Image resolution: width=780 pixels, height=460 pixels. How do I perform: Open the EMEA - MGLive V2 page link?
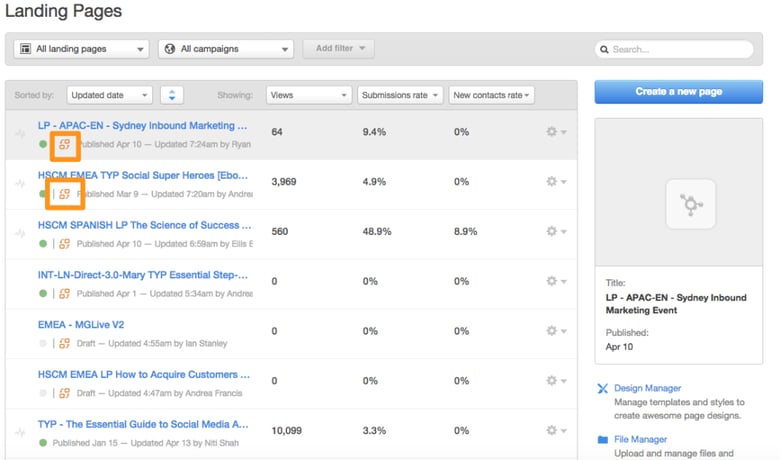[81, 324]
